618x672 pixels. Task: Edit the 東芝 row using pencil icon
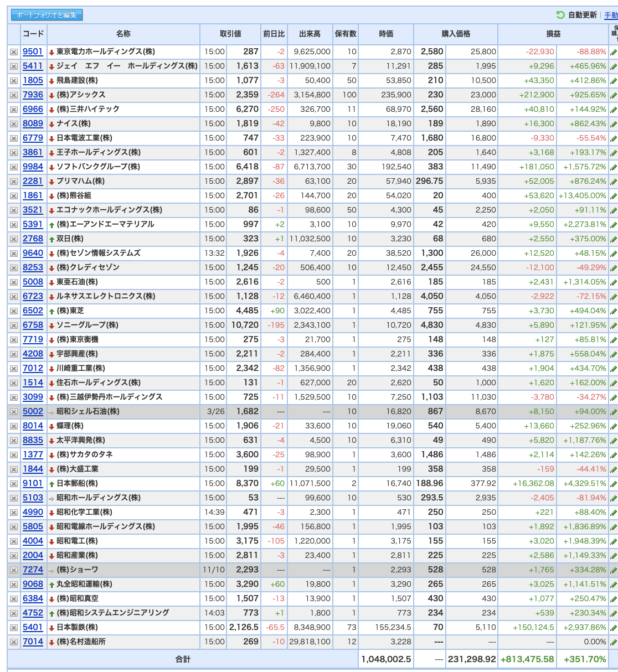[614, 311]
